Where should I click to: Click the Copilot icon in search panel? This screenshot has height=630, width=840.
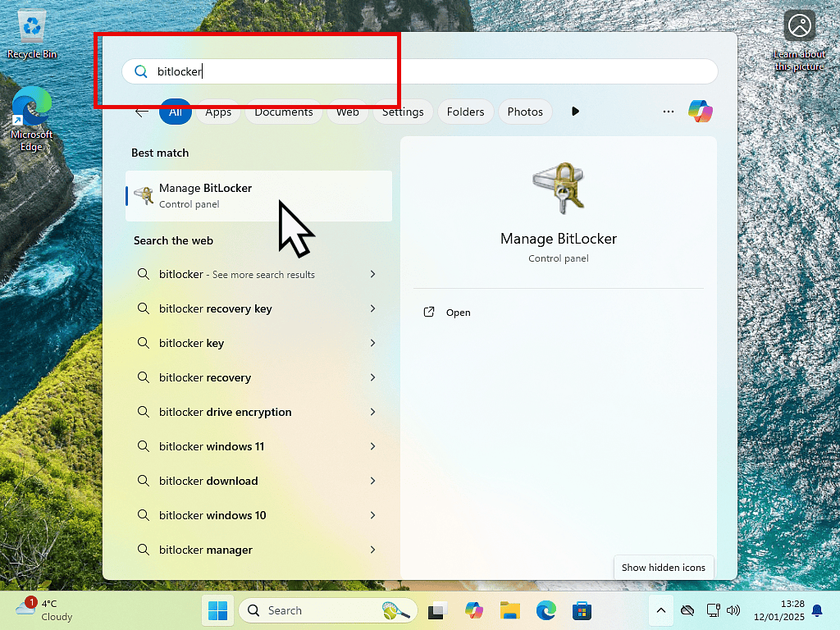coord(700,112)
